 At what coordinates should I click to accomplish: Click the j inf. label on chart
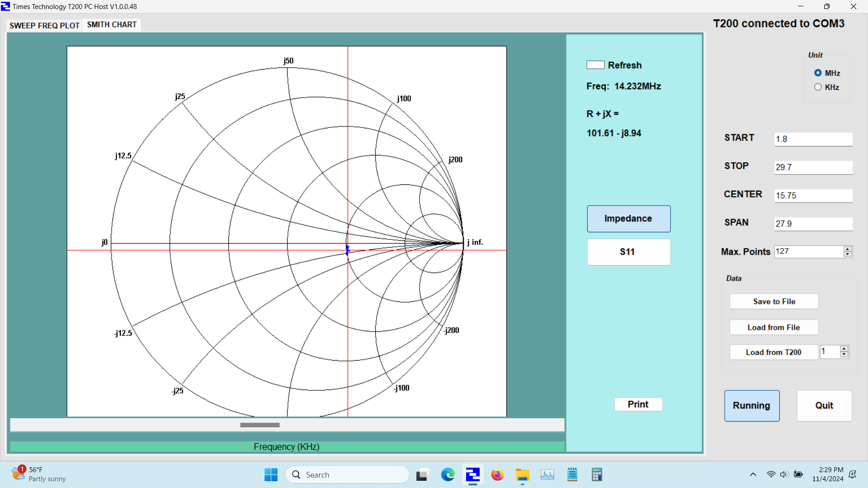pyautogui.click(x=475, y=242)
